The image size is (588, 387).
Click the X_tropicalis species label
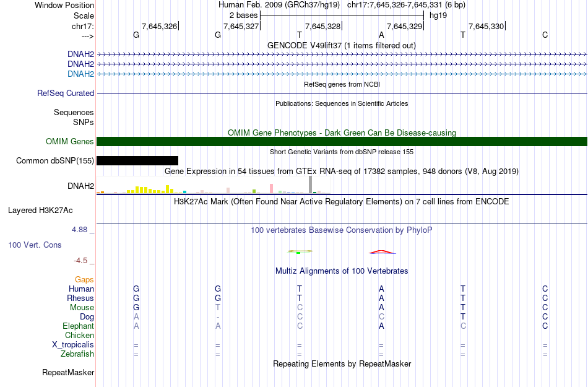pos(73,345)
